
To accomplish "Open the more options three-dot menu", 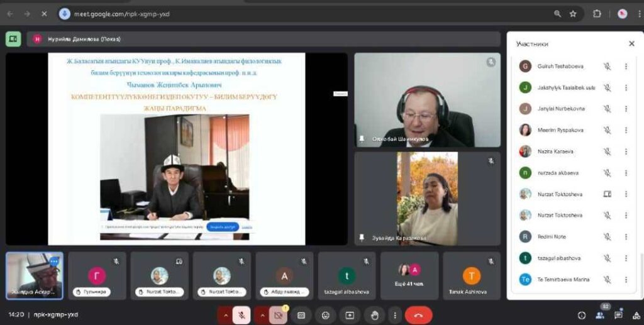I will click(x=395, y=315).
